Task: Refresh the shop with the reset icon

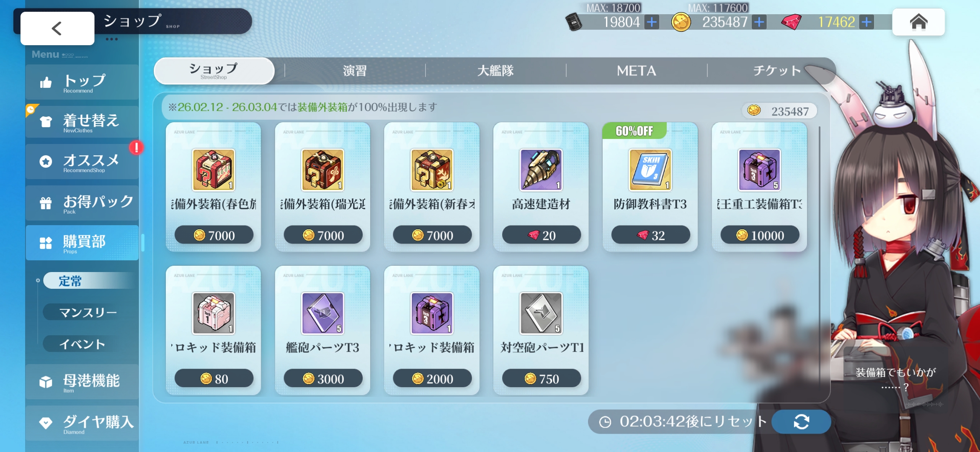Action: pos(801,421)
